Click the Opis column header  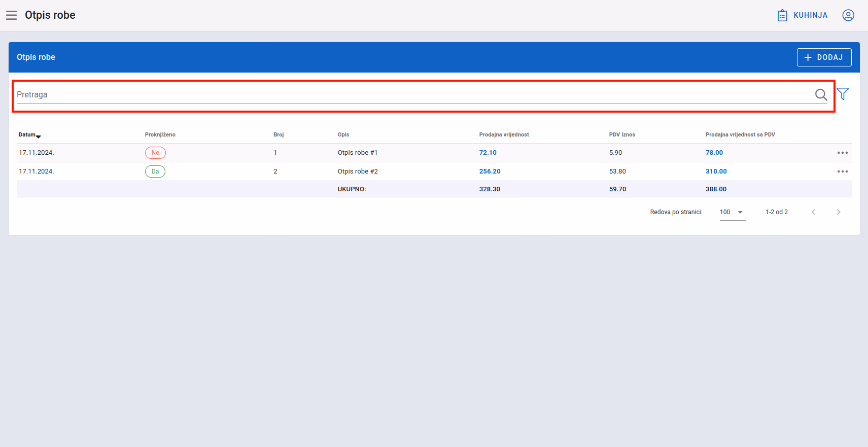(x=343, y=135)
